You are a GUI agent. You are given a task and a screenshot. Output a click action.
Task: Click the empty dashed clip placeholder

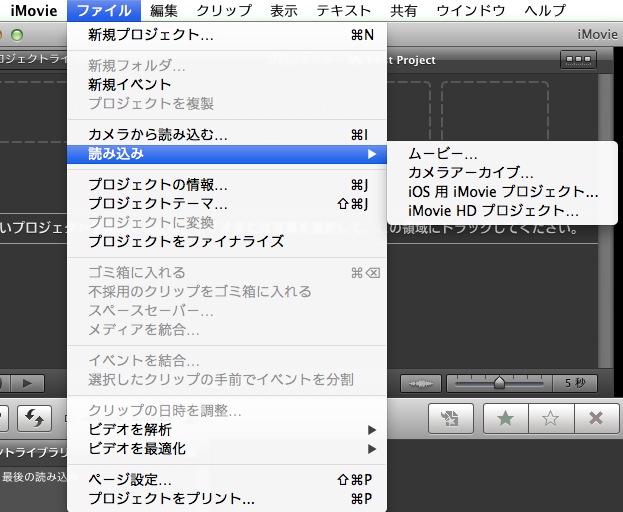pyautogui.click(x=495, y=111)
